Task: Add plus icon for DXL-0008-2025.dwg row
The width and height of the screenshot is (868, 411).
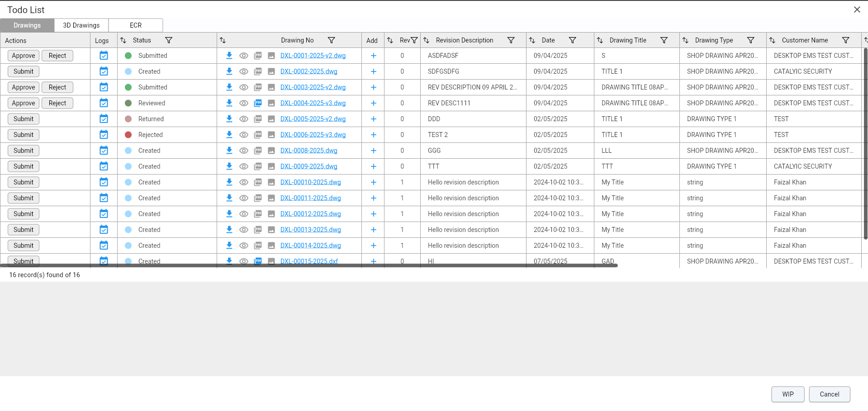Action: coord(374,151)
